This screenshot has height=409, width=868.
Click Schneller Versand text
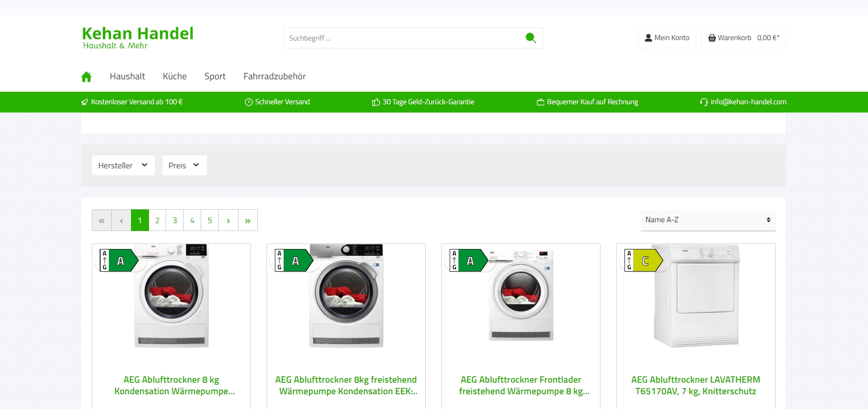coord(282,102)
